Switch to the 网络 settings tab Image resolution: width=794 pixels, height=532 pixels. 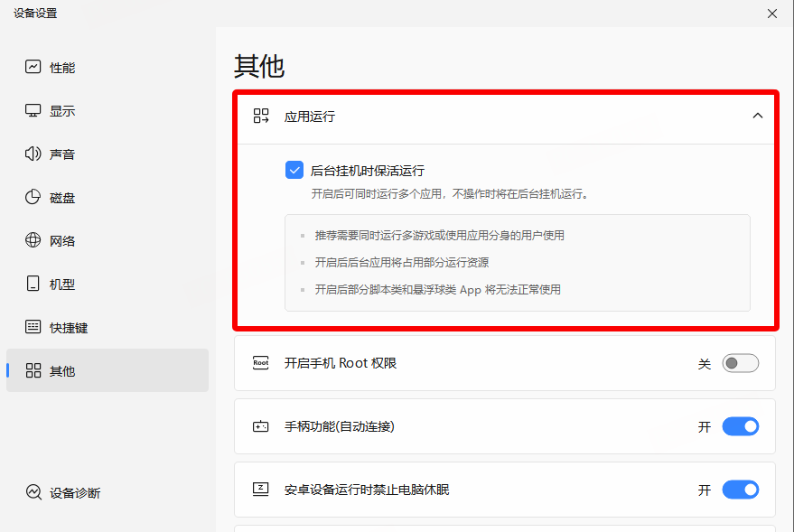click(62, 240)
